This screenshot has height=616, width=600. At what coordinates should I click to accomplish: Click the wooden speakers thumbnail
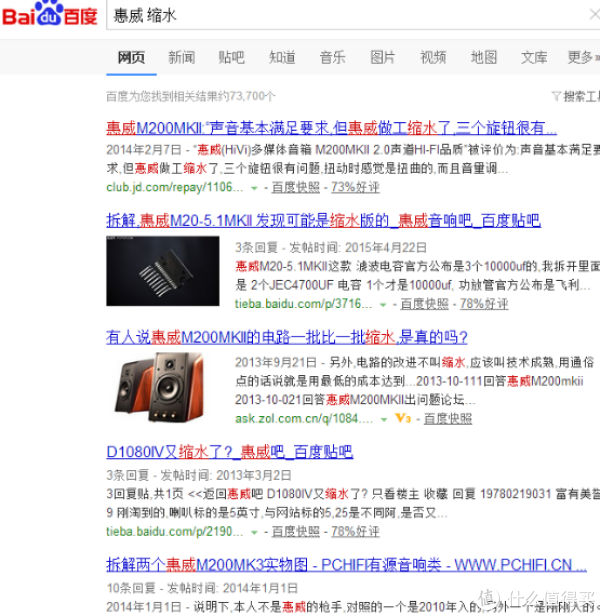160,387
